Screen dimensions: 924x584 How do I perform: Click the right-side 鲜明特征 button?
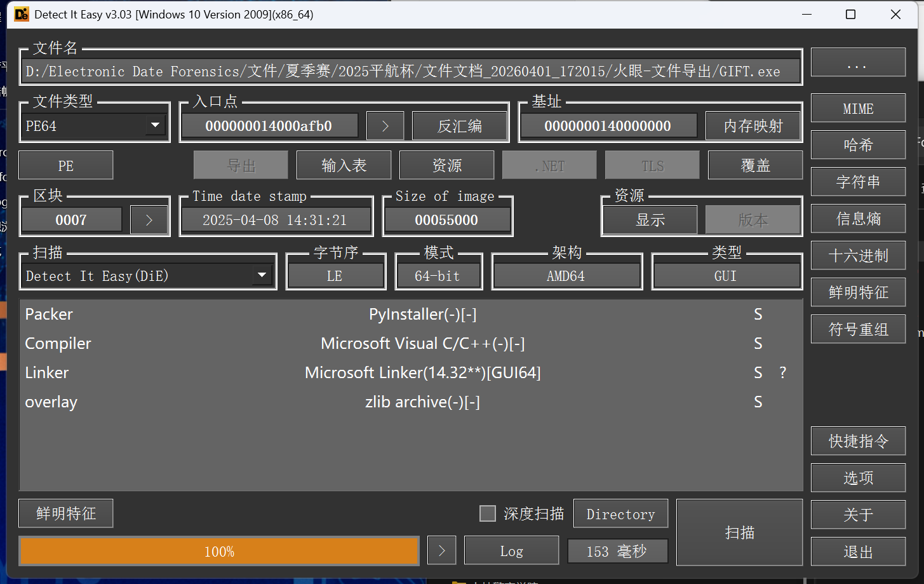(858, 292)
